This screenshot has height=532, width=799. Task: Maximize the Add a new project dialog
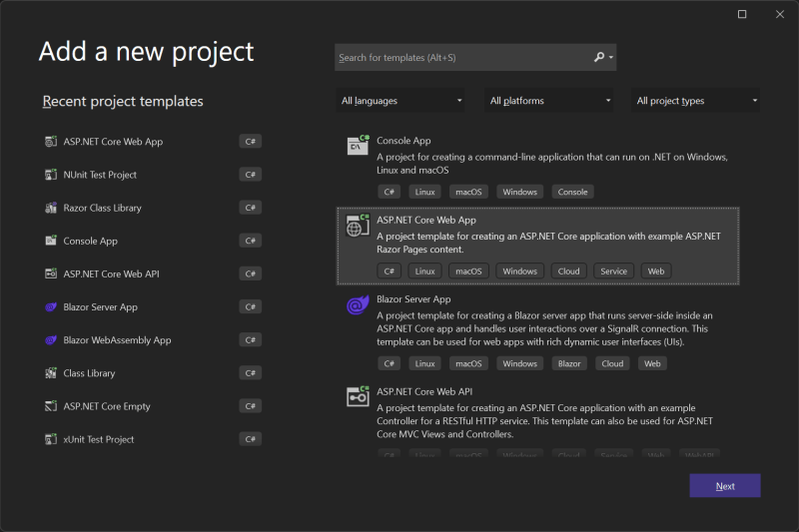742,14
